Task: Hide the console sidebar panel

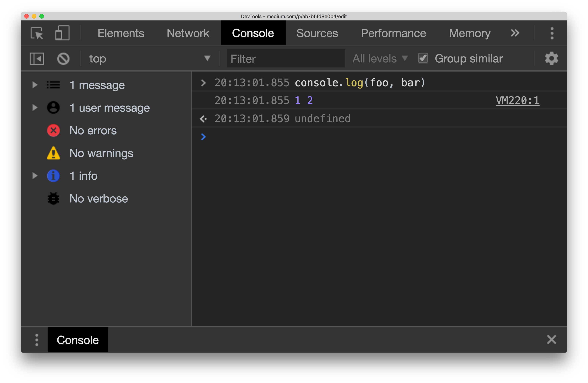Action: click(37, 58)
